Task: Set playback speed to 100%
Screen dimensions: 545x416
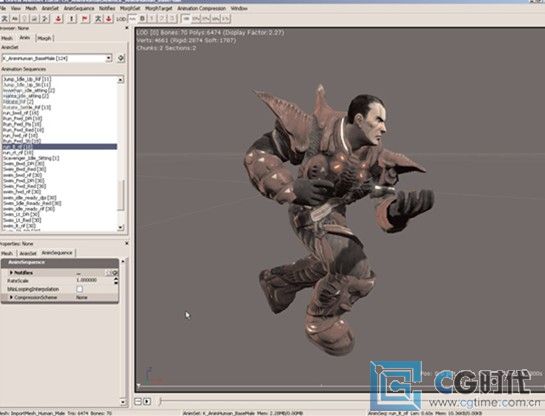Action: tap(186, 19)
